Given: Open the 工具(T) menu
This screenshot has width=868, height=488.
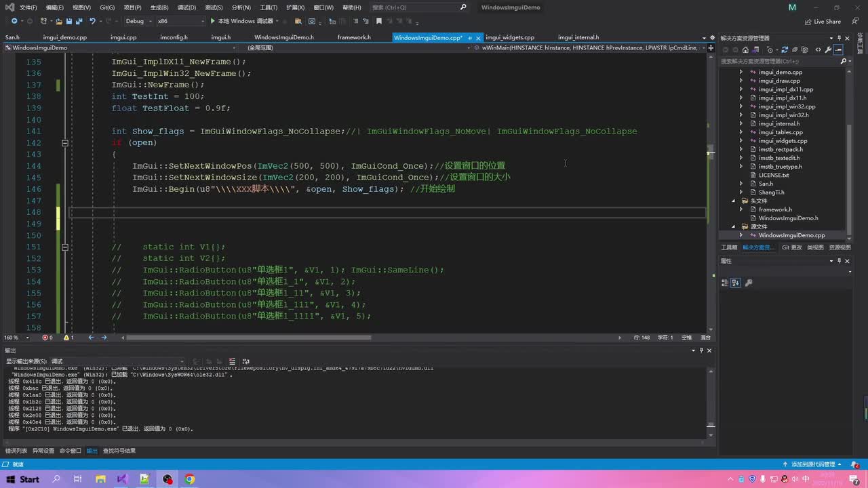Looking at the screenshot, I should (x=269, y=7).
